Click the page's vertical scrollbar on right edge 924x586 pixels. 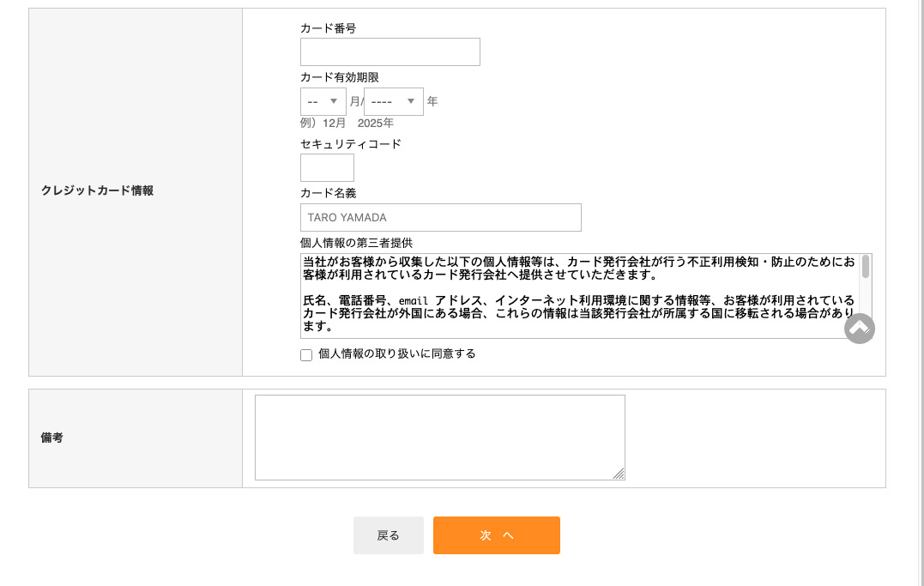pyautogui.click(x=919, y=292)
